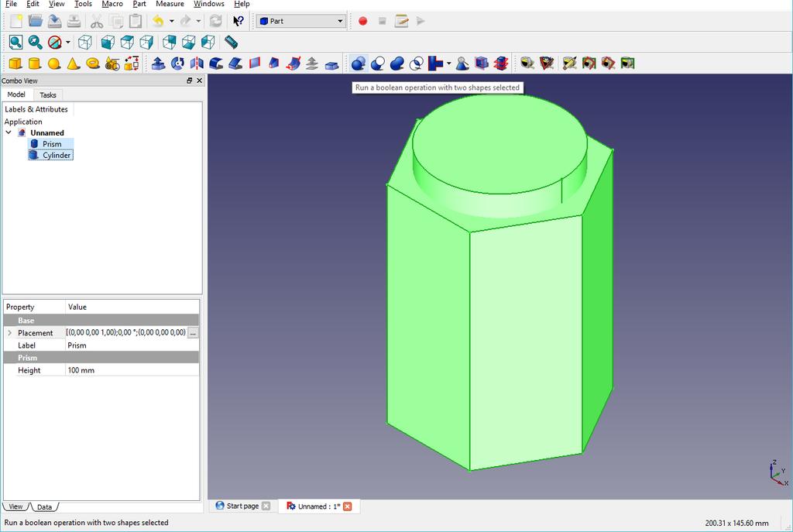
Task: Click the Fillet tool icon
Action: pyautogui.click(x=216, y=63)
